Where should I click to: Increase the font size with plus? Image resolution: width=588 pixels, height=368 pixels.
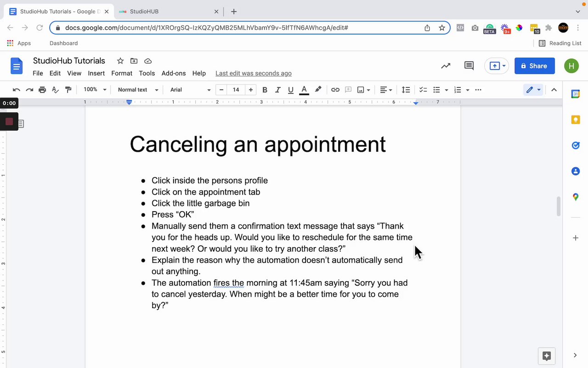(250, 90)
